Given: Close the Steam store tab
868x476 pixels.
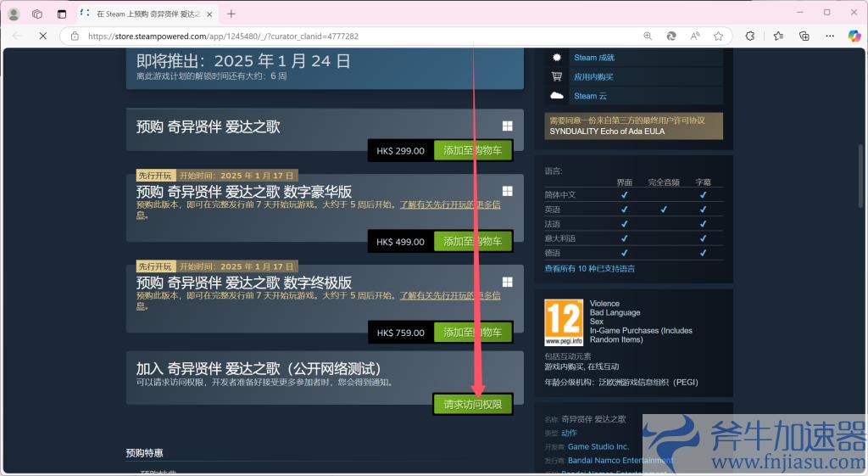Looking at the screenshot, I should 209,14.
